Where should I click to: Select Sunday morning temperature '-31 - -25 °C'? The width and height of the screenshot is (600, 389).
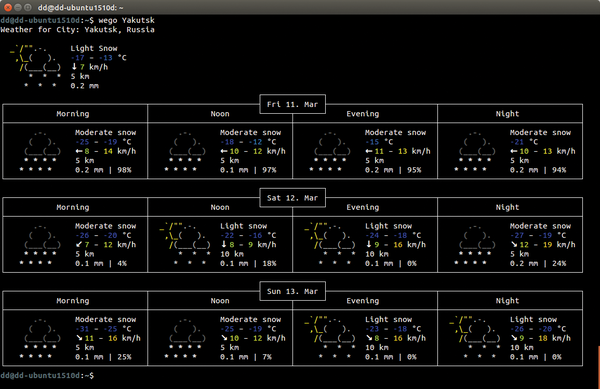coord(103,329)
